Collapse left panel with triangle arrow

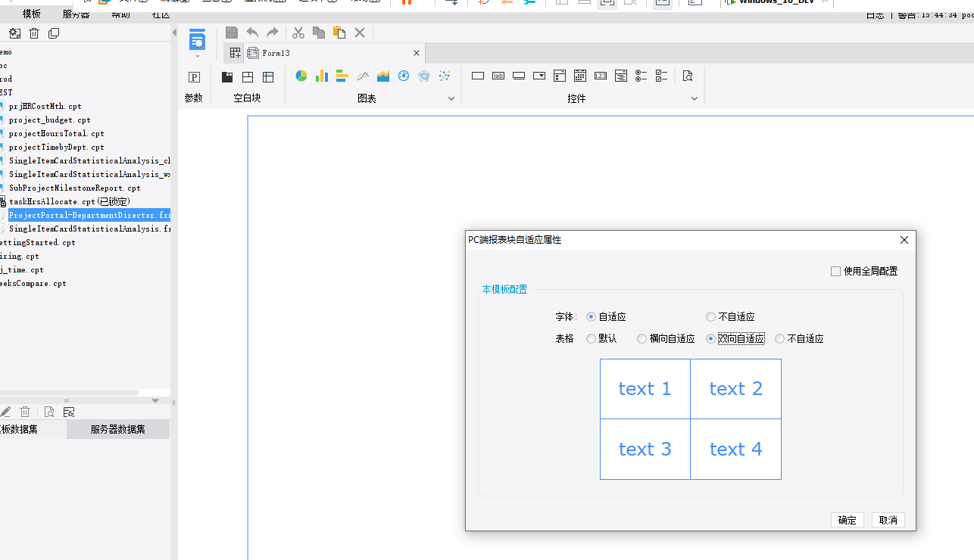pyautogui.click(x=174, y=33)
